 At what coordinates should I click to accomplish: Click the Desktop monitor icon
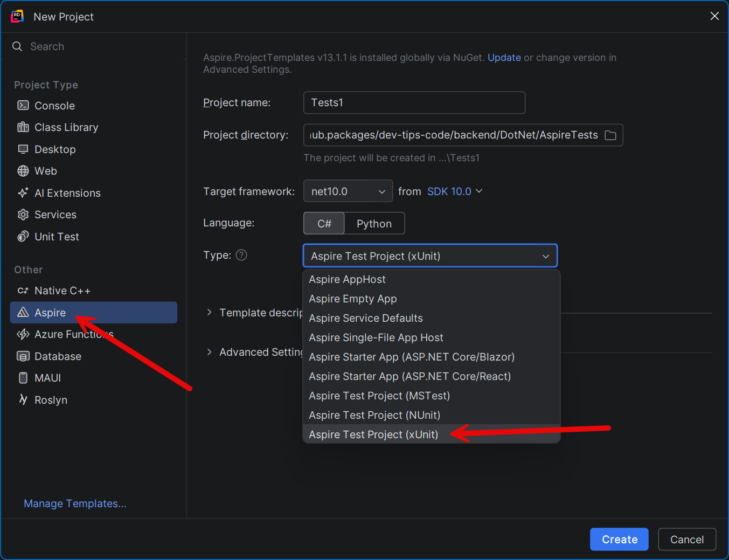pos(23,149)
